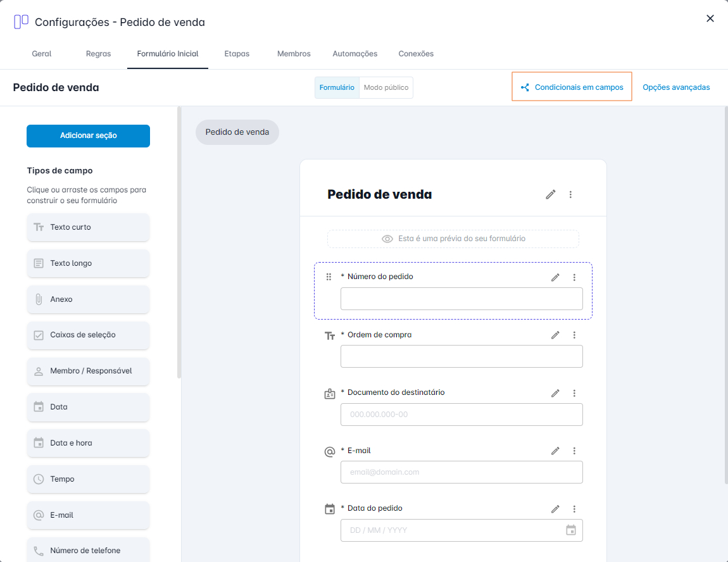Click Adicionar seção button
This screenshot has height=562, width=728.
click(x=88, y=136)
